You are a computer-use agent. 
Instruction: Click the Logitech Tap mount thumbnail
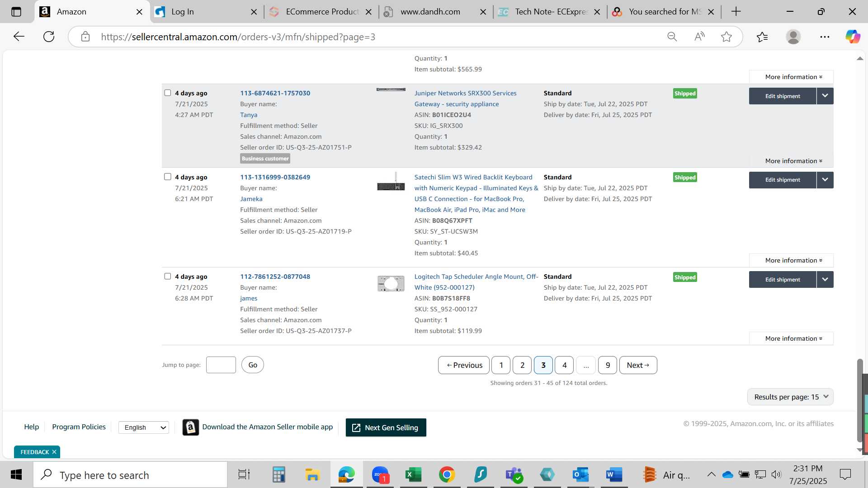(x=391, y=284)
